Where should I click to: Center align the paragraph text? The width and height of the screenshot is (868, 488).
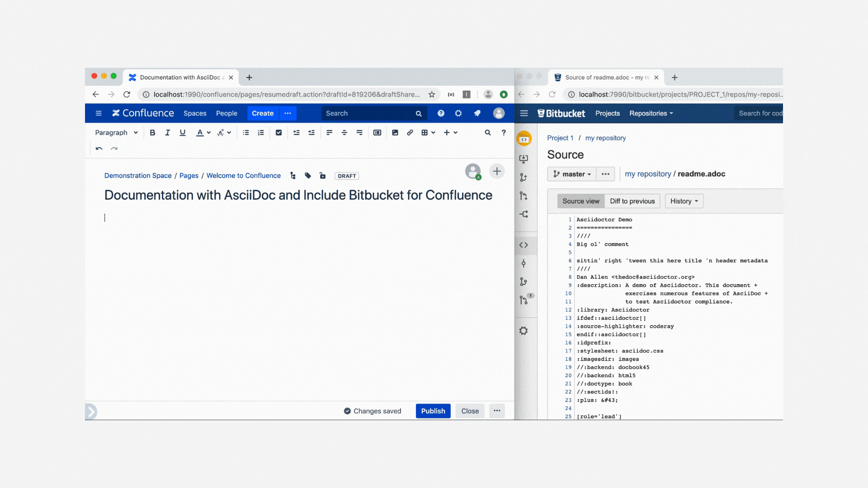point(344,132)
